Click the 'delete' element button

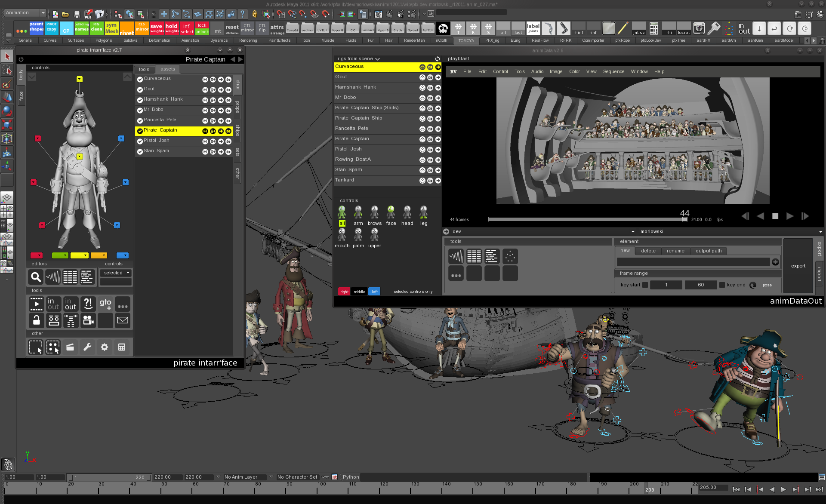click(648, 251)
